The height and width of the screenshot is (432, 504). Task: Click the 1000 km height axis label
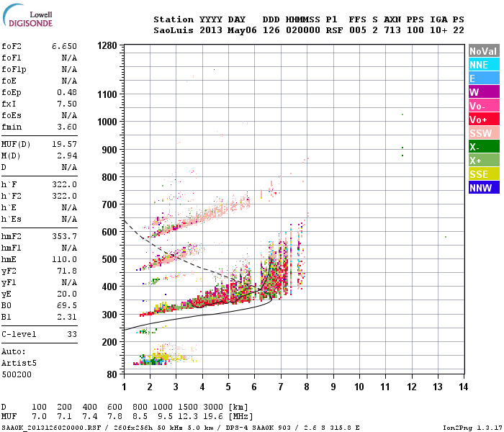tap(107, 122)
